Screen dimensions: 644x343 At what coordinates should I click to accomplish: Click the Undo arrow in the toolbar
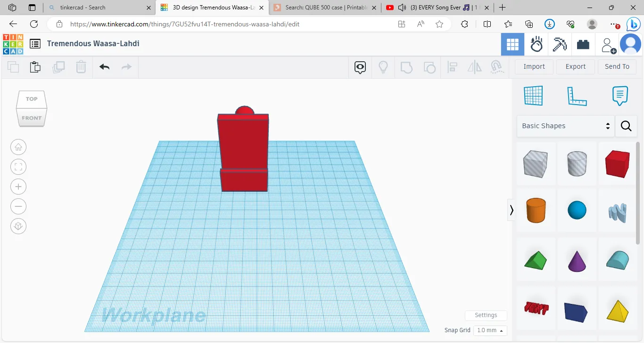click(x=105, y=67)
